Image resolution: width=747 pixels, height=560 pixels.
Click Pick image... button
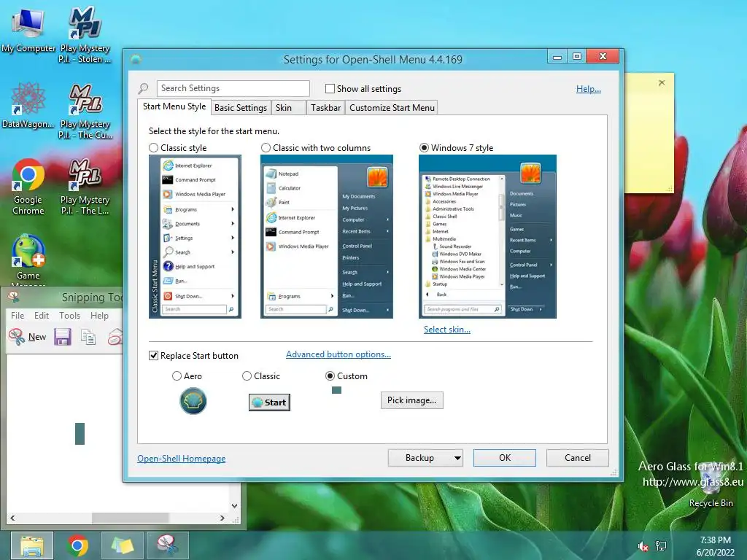tap(411, 400)
